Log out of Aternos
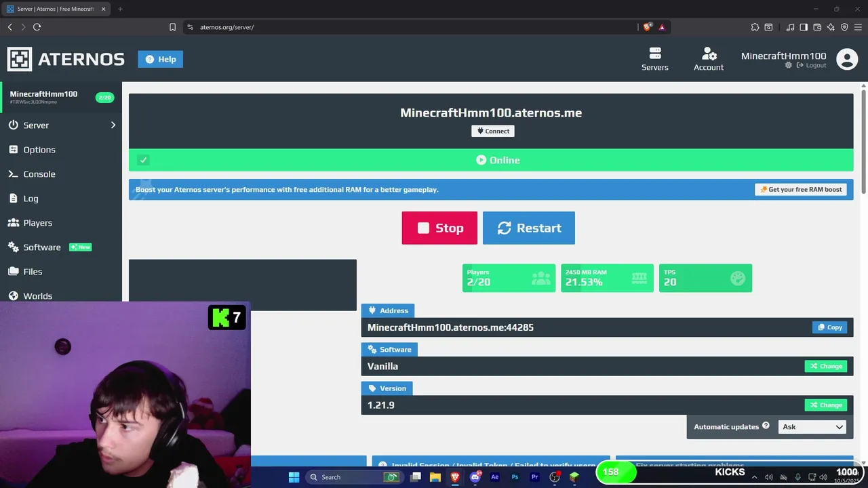This screenshot has width=868, height=488. 812,65
